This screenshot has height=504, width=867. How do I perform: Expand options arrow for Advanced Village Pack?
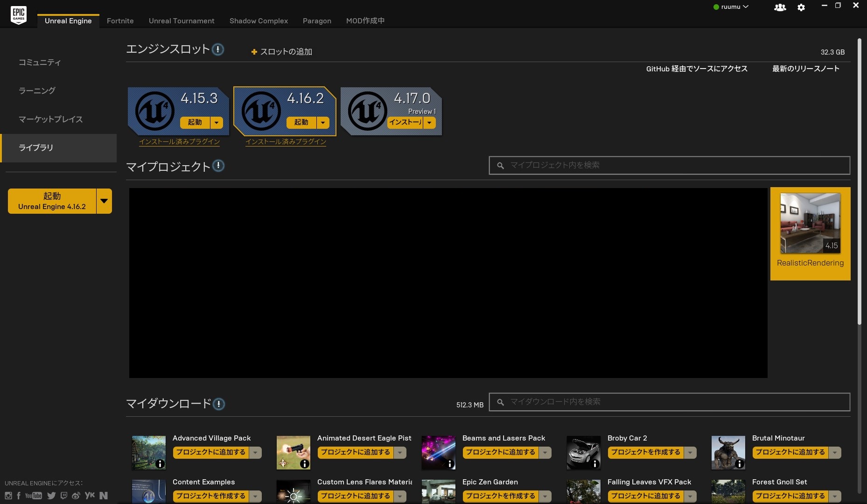click(x=255, y=453)
